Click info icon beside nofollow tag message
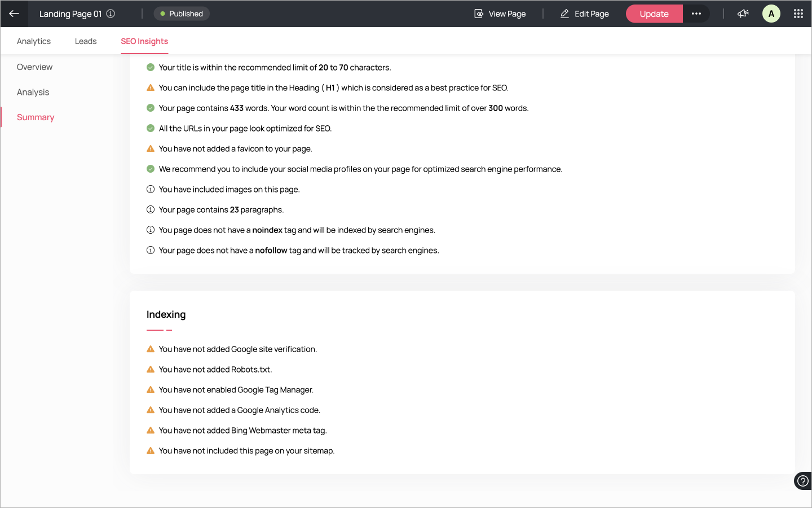Viewport: 812px width, 508px height. coord(151,250)
